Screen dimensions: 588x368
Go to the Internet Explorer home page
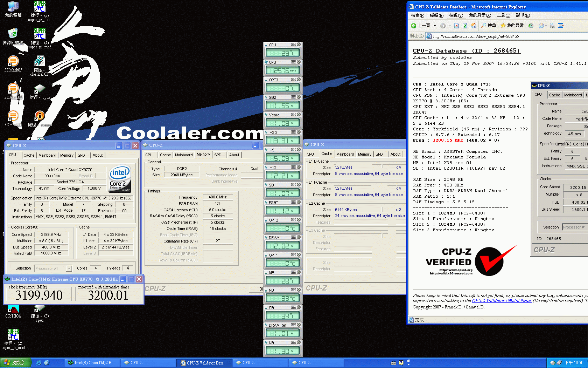[474, 26]
